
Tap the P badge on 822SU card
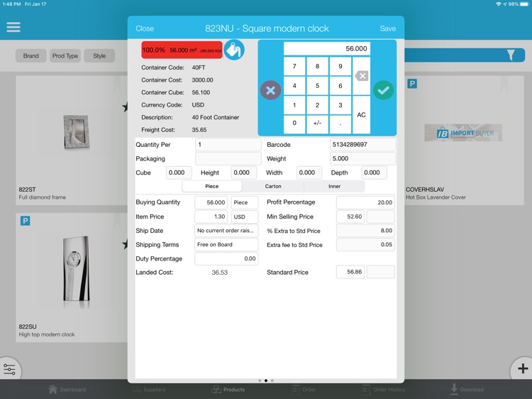pyautogui.click(x=25, y=221)
